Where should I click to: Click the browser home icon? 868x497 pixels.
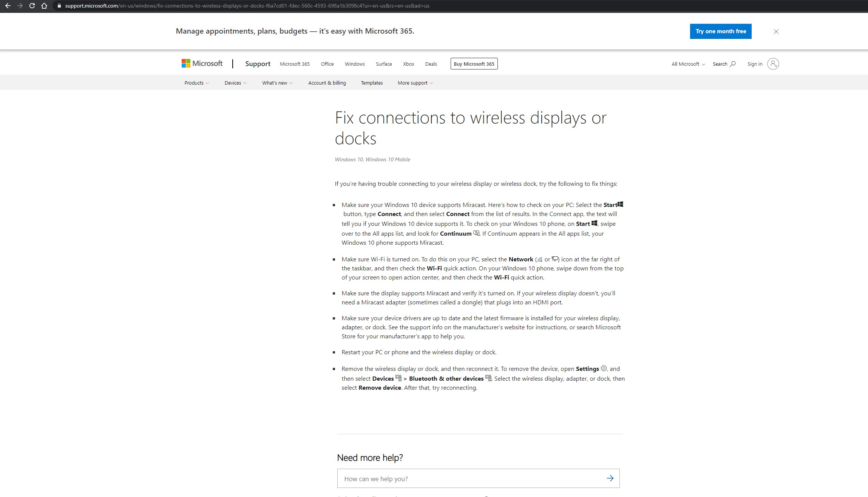(x=44, y=6)
